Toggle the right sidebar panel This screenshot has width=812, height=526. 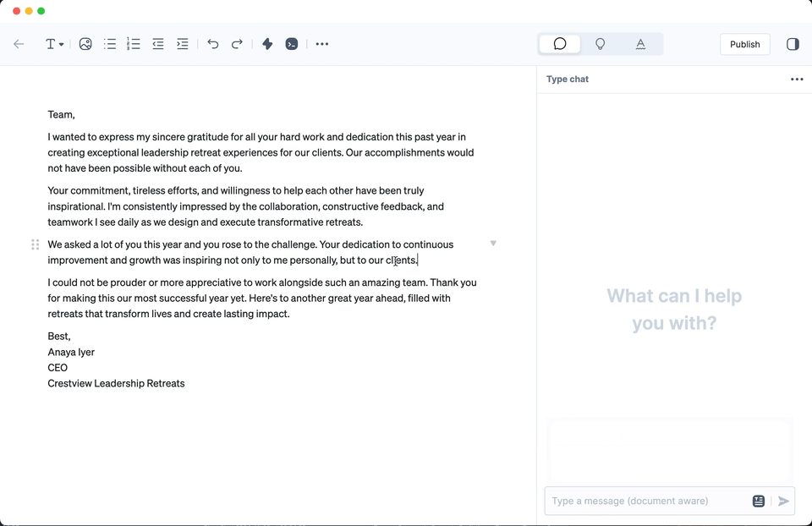[x=793, y=44]
